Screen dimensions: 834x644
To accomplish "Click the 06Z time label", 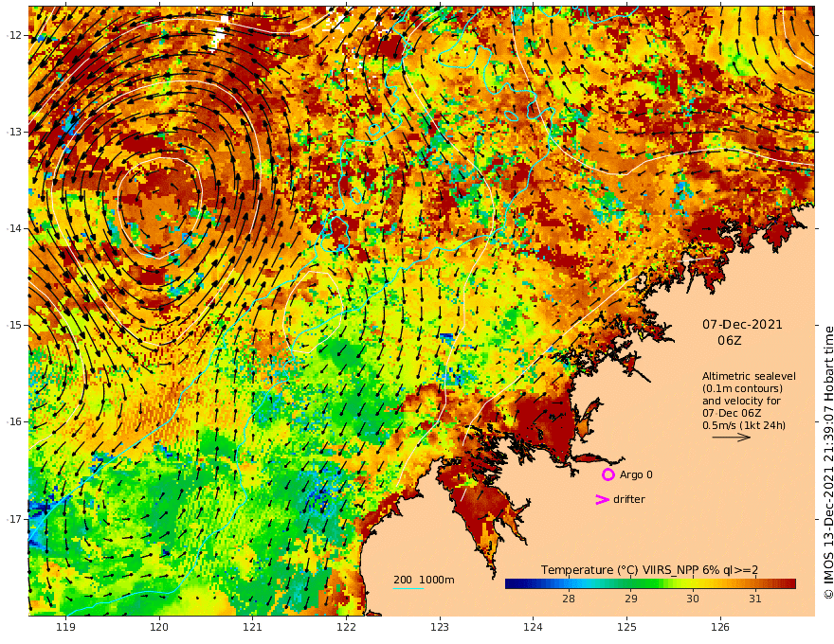I will point(729,340).
